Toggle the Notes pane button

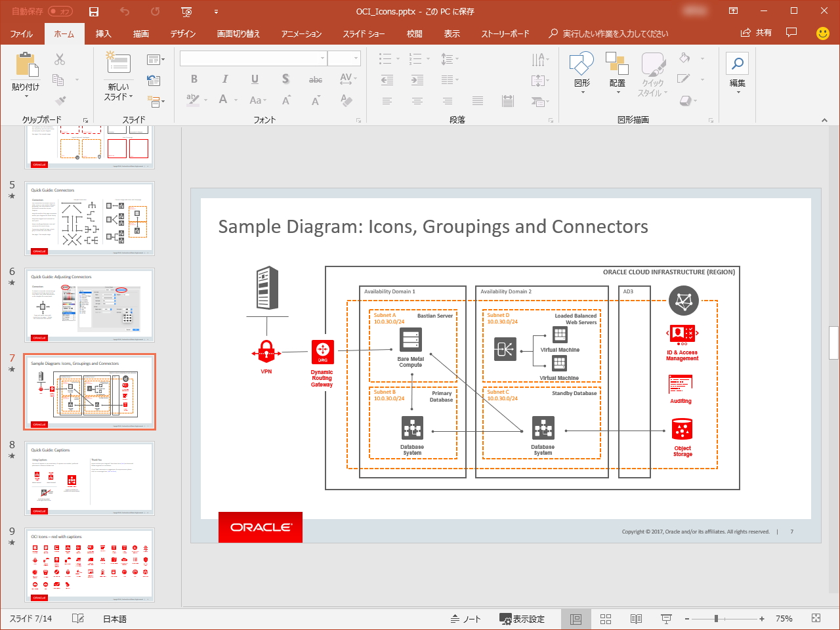[465, 619]
